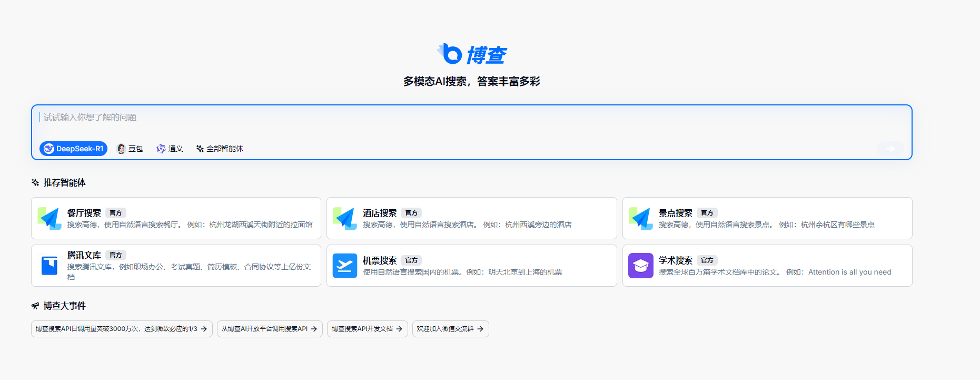The width and height of the screenshot is (980, 380).
Task: Open 博查搜索API开发文档 link
Action: point(367,329)
